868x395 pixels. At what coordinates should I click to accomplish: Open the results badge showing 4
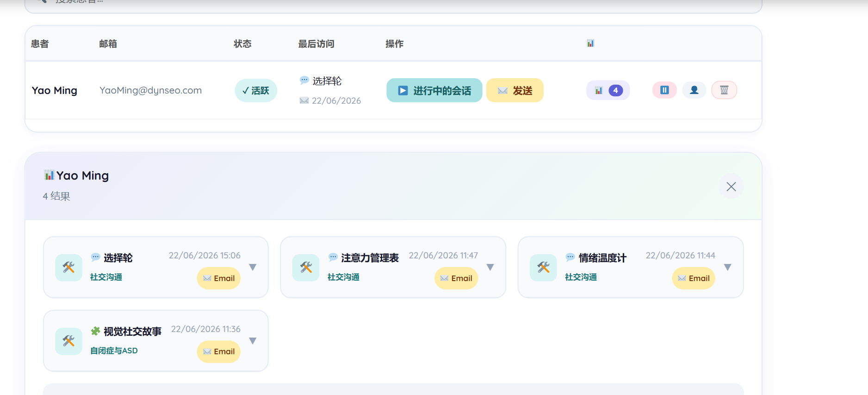point(608,90)
